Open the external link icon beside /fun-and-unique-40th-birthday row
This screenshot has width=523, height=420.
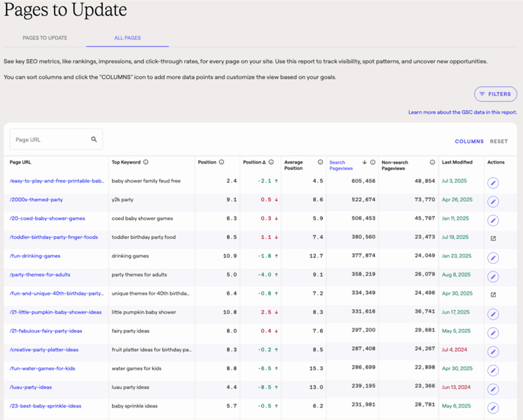click(493, 295)
